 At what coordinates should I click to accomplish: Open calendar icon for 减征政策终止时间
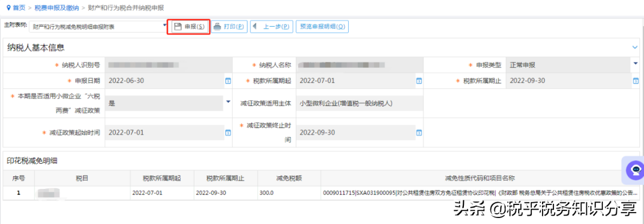[419, 133]
